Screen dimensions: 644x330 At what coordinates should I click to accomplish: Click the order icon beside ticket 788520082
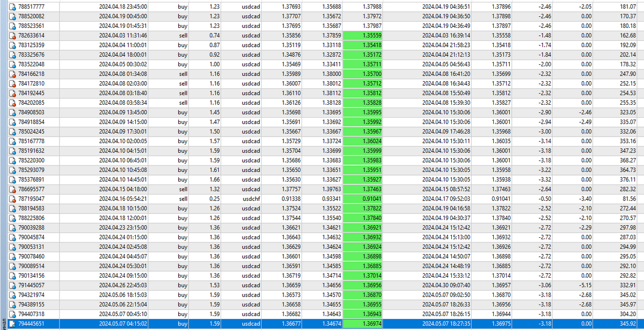pyautogui.click(x=12, y=16)
